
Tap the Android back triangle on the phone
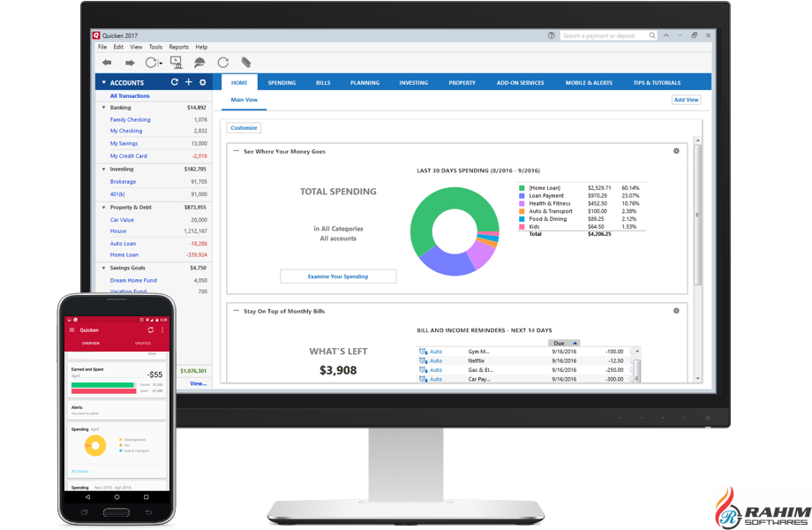87,496
